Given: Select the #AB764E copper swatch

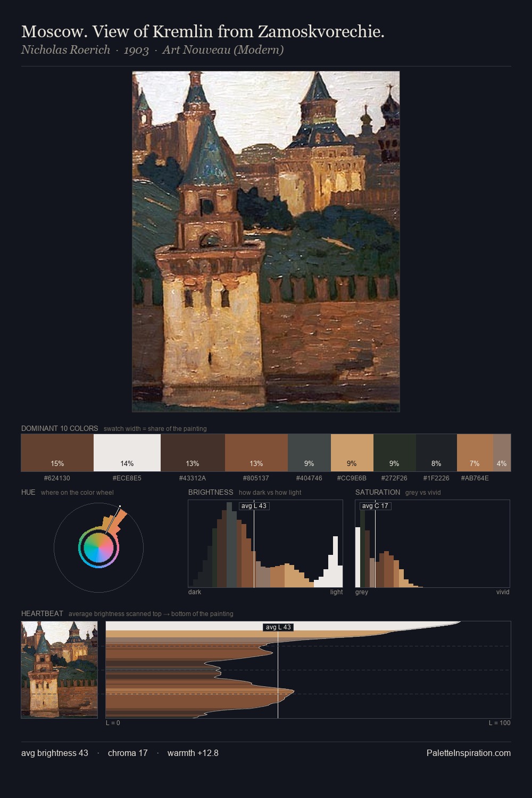Looking at the screenshot, I should point(475,453).
